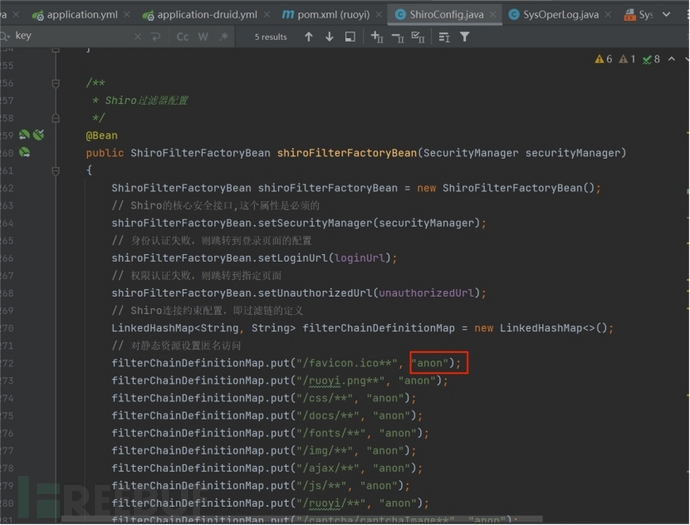Click the "/docs/**" string literal
The width and height of the screenshot is (690, 525).
coord(328,416)
